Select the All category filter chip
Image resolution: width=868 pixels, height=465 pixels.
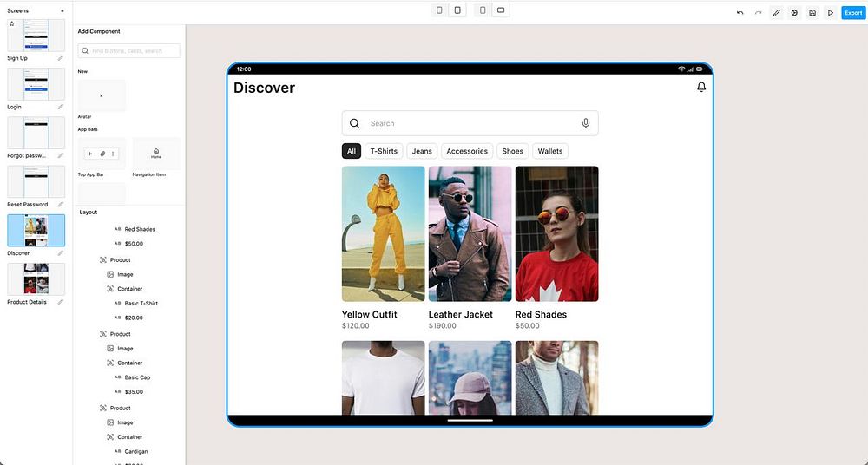coord(351,151)
